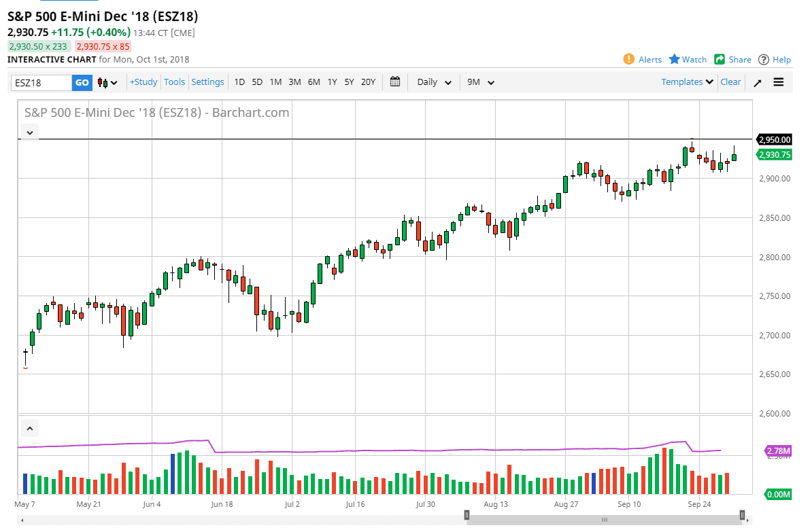
Task: Enable the 5Y range view
Action: [x=349, y=82]
